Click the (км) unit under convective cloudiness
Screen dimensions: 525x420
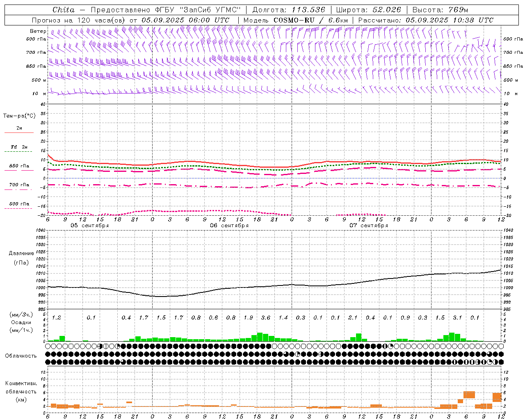[22, 399]
